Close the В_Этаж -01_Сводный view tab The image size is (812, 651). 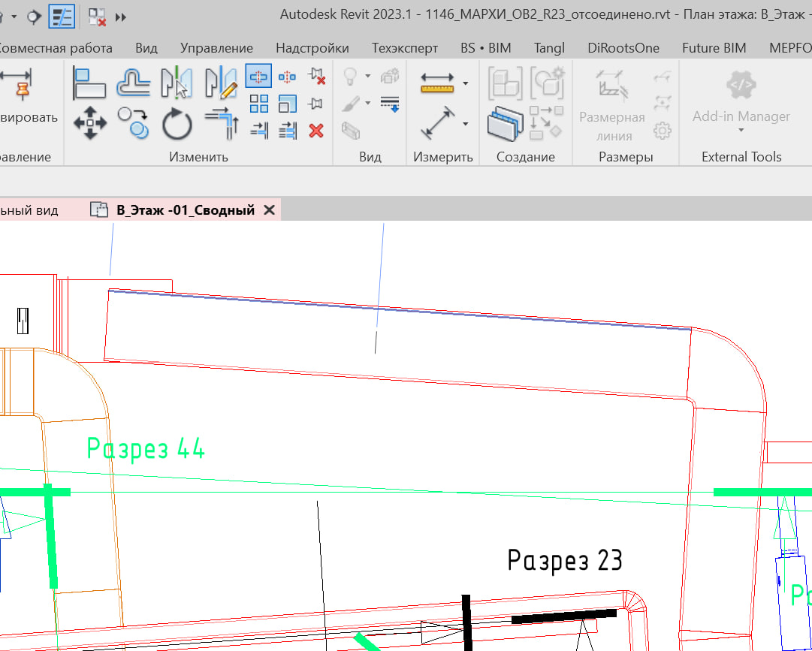[x=269, y=209]
